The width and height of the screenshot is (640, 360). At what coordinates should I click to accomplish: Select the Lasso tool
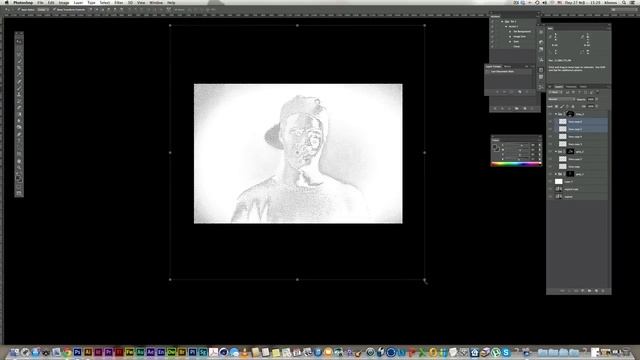19,54
